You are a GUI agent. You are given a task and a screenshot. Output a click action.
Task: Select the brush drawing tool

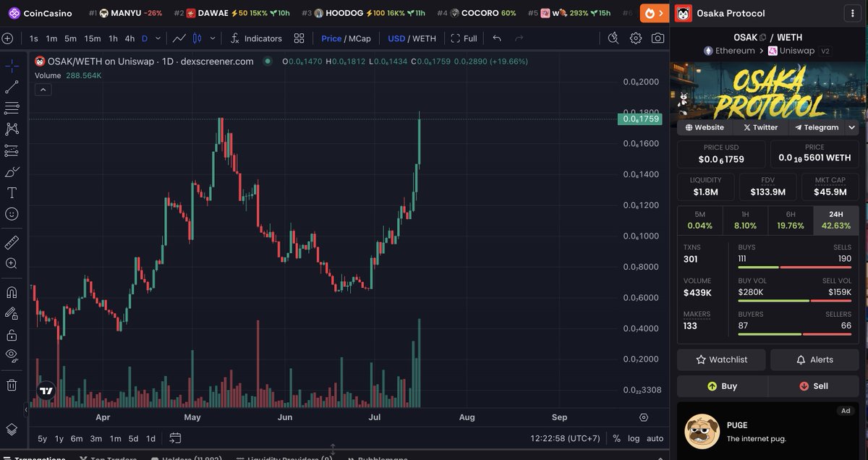[x=12, y=171]
